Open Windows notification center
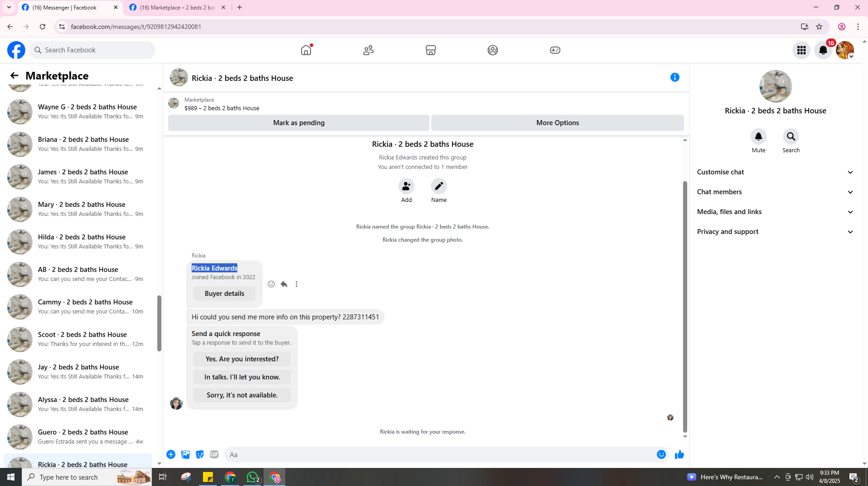 pos(854,477)
